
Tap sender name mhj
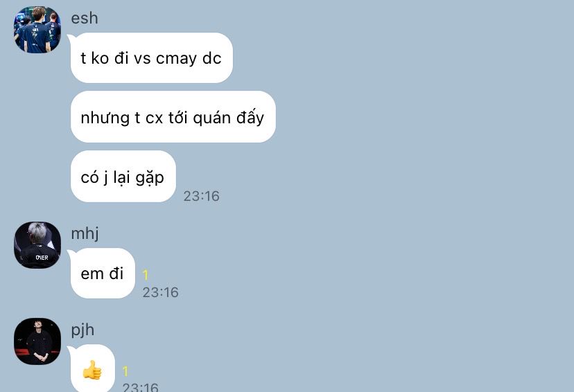85,233
